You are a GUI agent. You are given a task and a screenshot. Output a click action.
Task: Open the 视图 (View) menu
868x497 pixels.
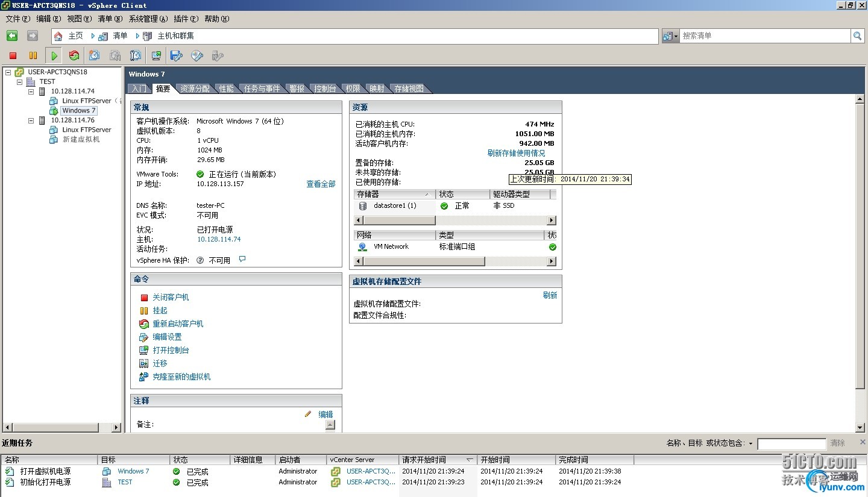[x=80, y=19]
